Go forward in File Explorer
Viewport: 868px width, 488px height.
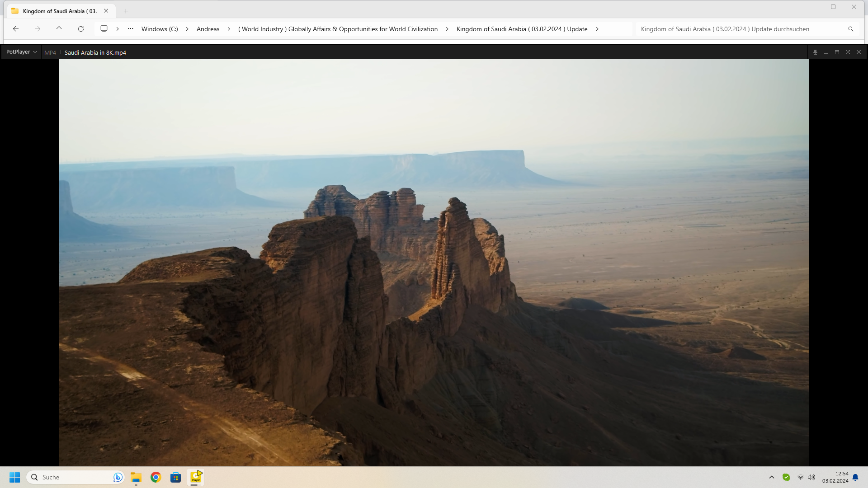click(x=38, y=29)
